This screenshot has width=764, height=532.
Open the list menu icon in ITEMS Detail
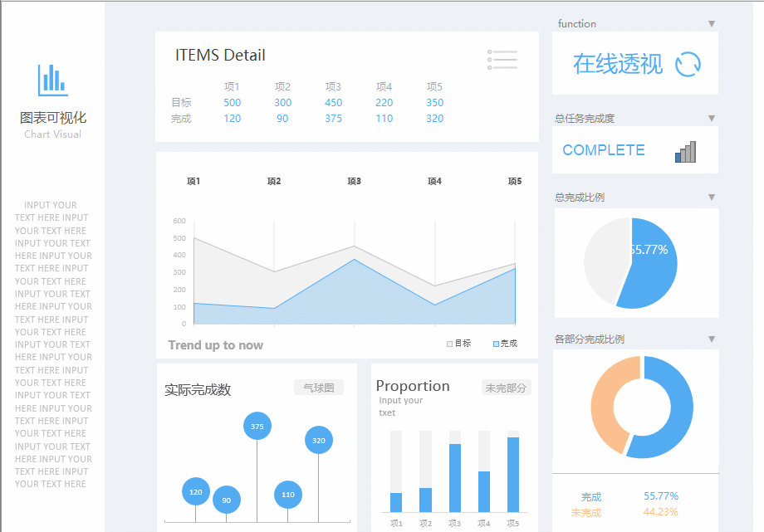coord(502,60)
